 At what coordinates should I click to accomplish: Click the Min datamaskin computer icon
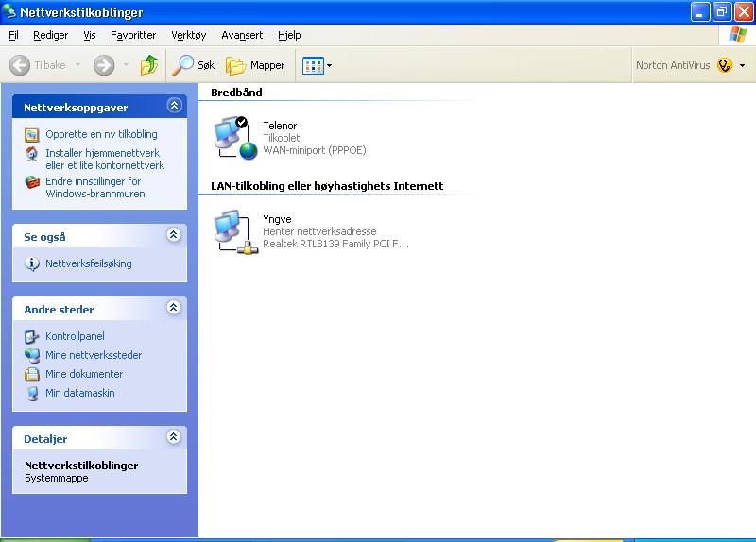pyautogui.click(x=32, y=393)
